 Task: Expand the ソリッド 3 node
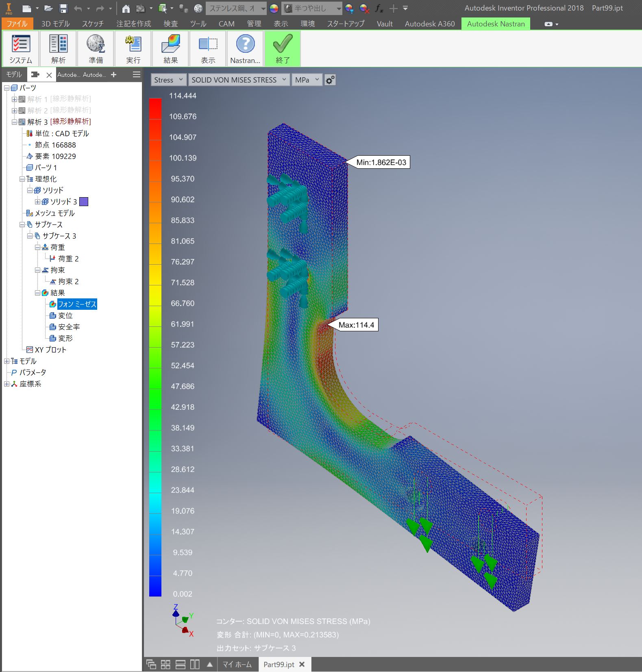point(37,202)
